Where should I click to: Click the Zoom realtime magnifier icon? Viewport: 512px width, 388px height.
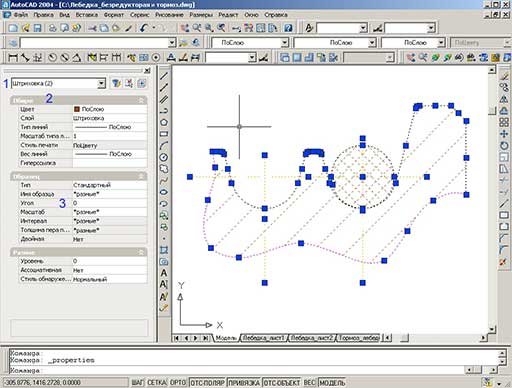coord(197,28)
